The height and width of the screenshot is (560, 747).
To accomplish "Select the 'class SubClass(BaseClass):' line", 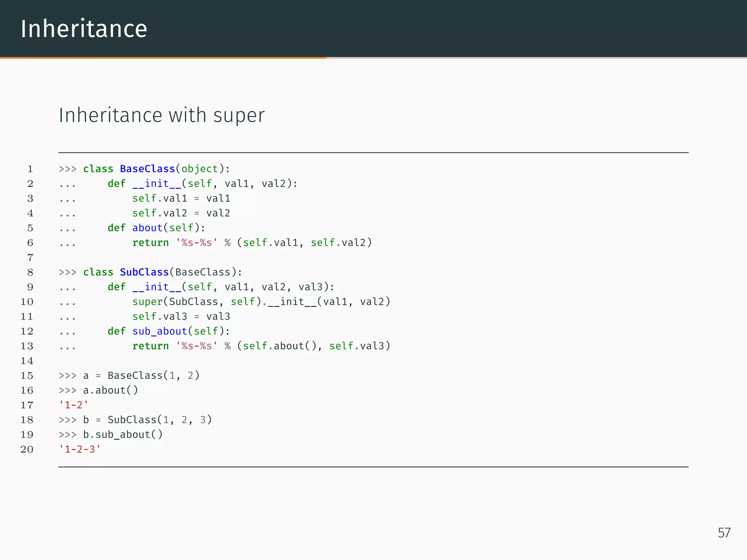I will click(151, 272).
